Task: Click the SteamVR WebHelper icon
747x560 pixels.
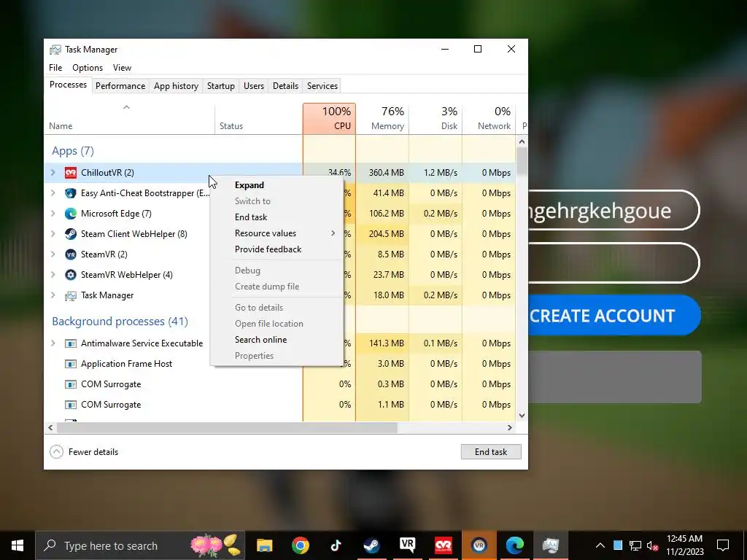Action: click(71, 275)
